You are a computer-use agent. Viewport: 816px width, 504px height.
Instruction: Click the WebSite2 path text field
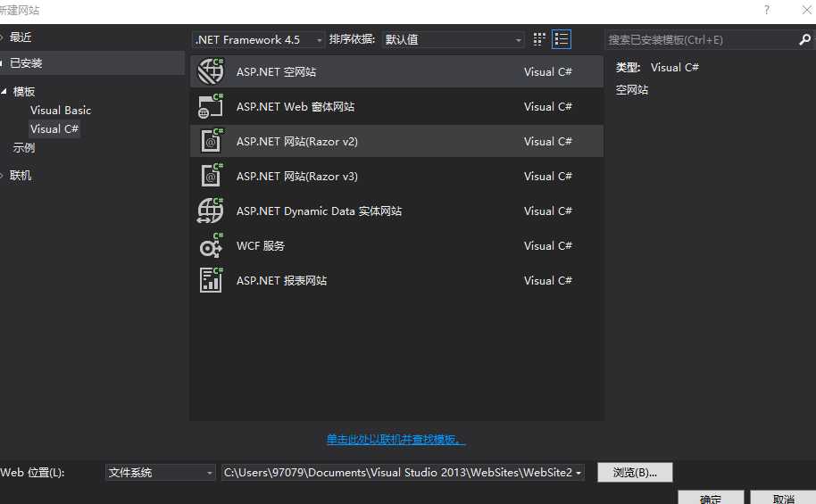397,472
